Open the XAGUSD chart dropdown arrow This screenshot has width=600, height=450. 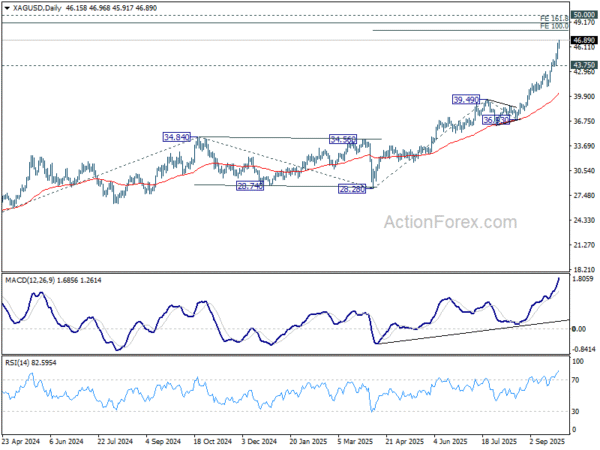point(7,8)
